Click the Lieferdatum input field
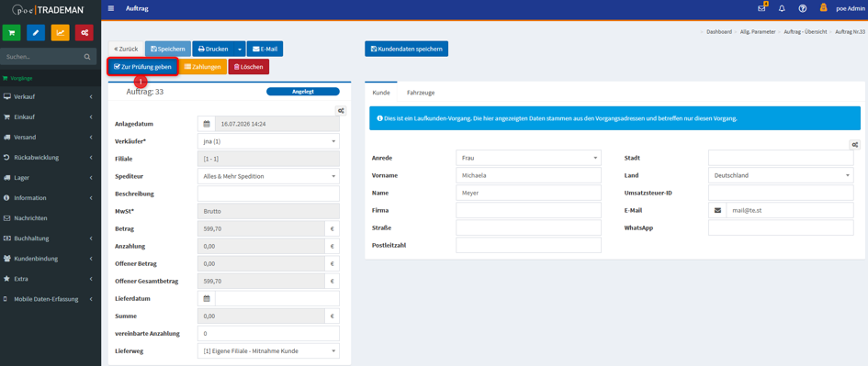 pyautogui.click(x=277, y=298)
